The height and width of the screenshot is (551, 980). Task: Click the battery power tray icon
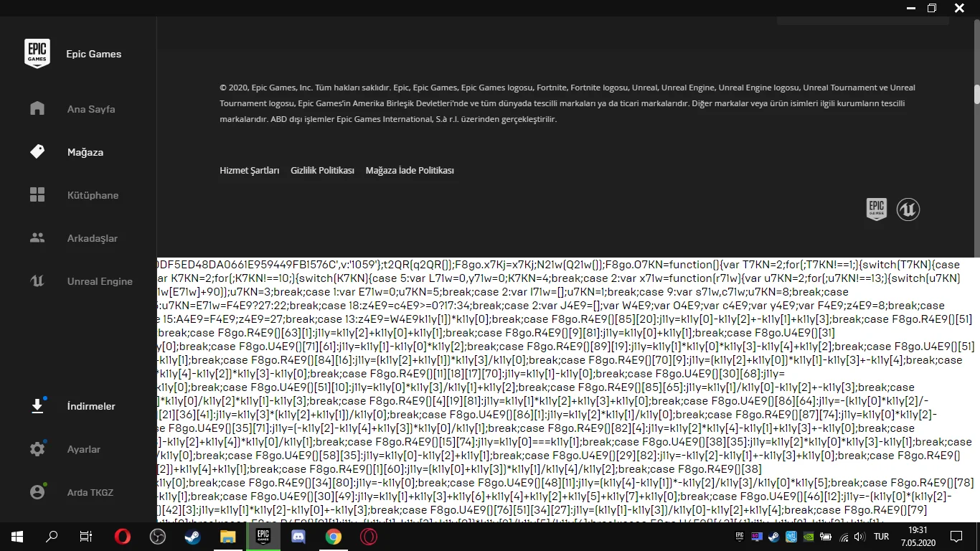point(826,537)
